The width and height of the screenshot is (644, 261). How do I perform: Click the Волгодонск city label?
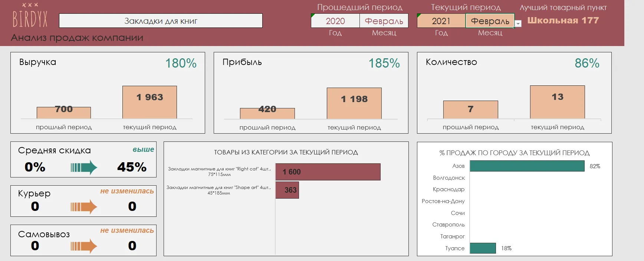pyautogui.click(x=449, y=178)
